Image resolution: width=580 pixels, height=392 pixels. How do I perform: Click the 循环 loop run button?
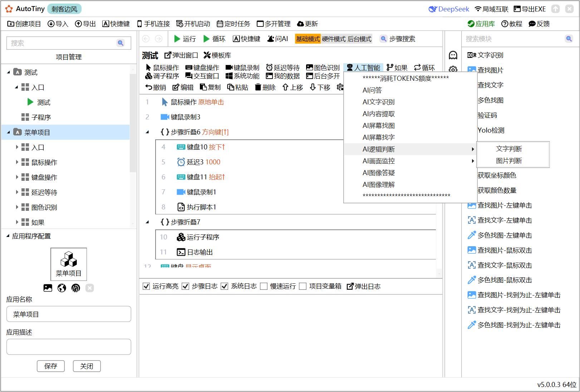tap(214, 39)
